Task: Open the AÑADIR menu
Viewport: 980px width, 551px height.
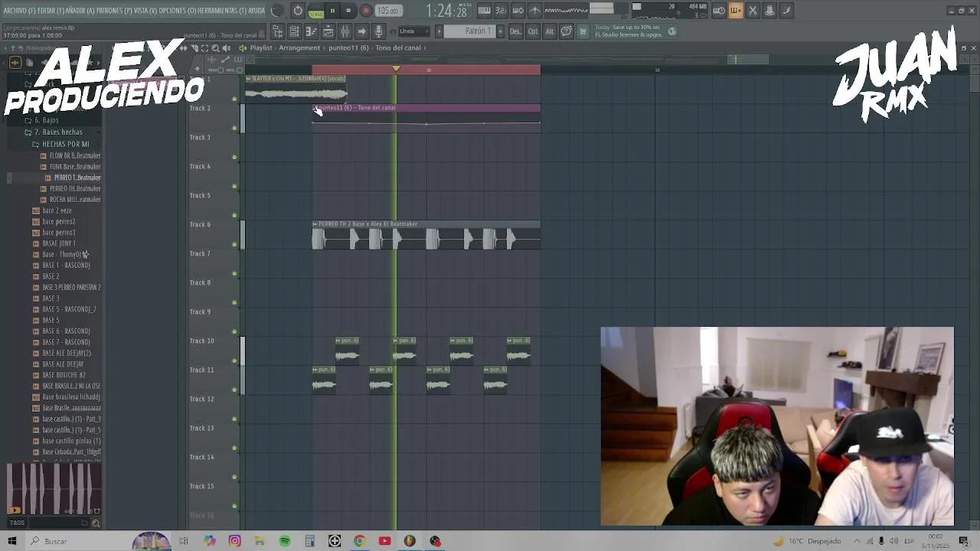Action: (80, 11)
